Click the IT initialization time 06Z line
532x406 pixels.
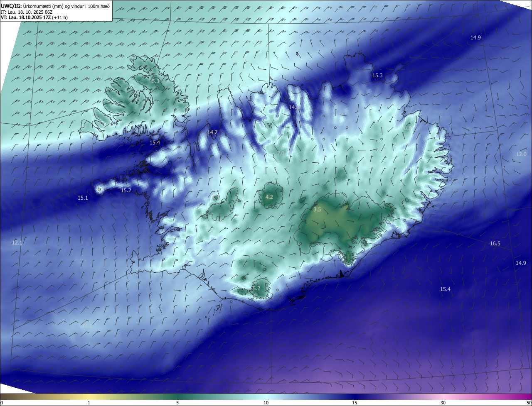point(27,12)
